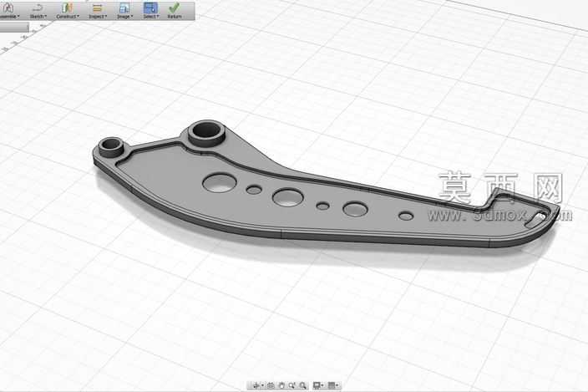Open the Inspect toolbar menu

tap(98, 11)
